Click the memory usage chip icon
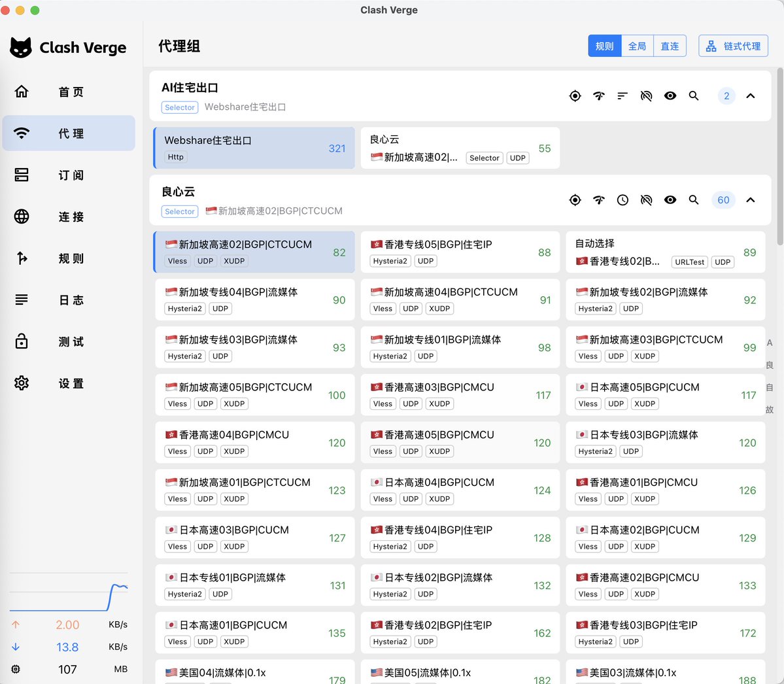784x684 pixels. coord(16,669)
